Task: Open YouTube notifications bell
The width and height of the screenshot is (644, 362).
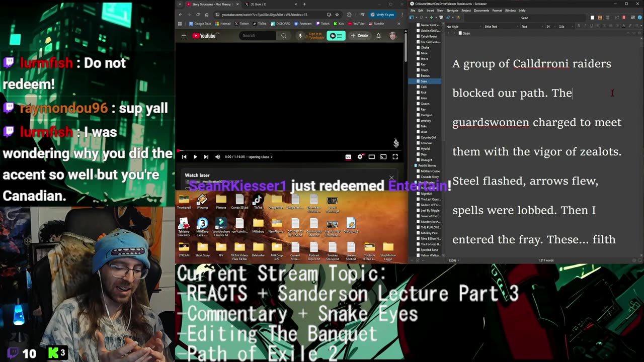Action: [378, 36]
